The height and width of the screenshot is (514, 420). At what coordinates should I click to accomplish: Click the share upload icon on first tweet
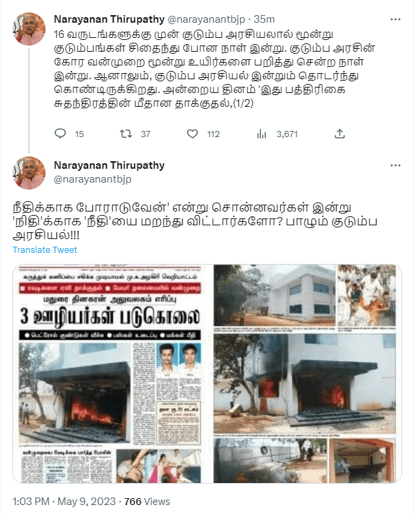tap(339, 134)
